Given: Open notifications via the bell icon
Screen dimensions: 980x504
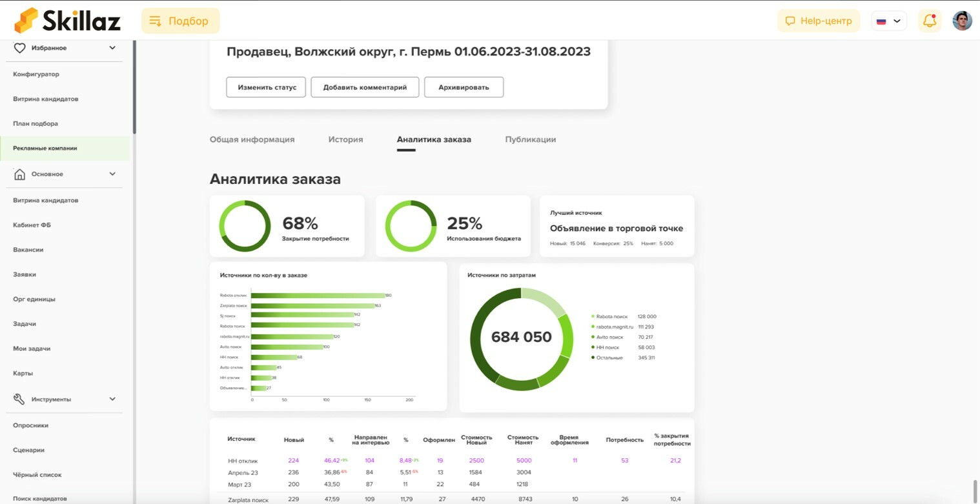Looking at the screenshot, I should (930, 20).
